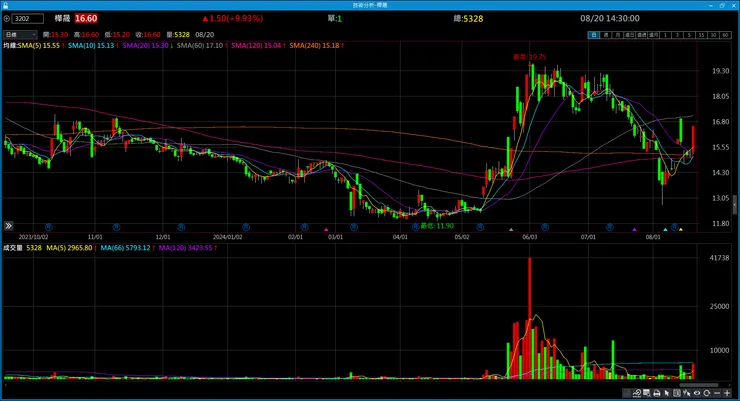Click the horizontal scrollbar thumb below volume chart
Screen dimensions: 740x401
[x=698, y=385]
